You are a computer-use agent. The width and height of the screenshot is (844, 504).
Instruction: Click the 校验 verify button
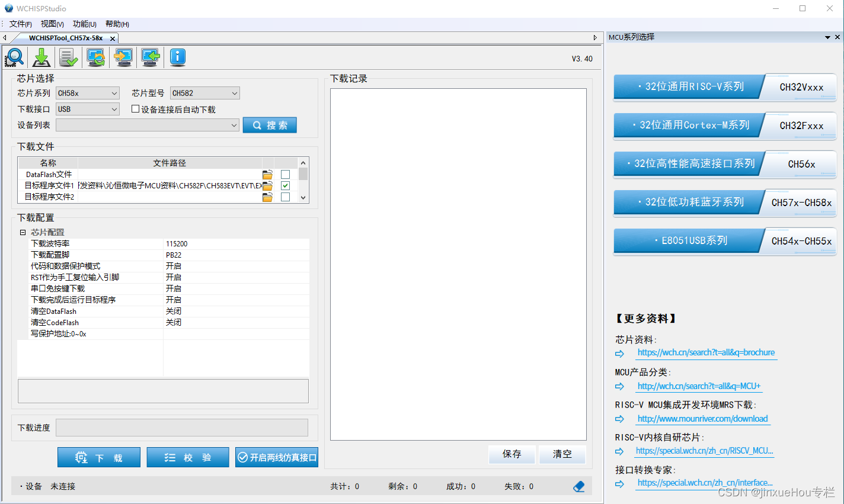[x=188, y=457]
